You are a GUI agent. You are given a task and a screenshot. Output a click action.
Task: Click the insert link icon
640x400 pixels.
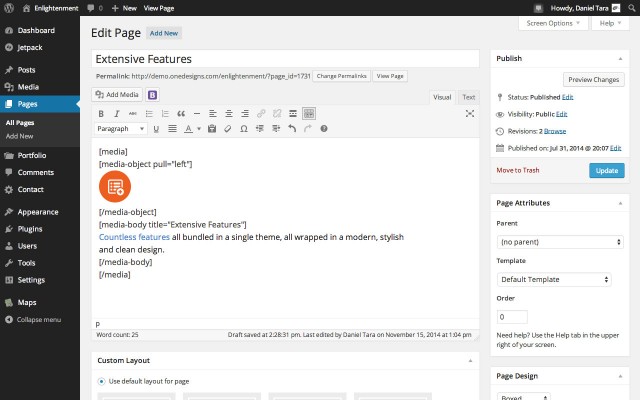(261, 113)
